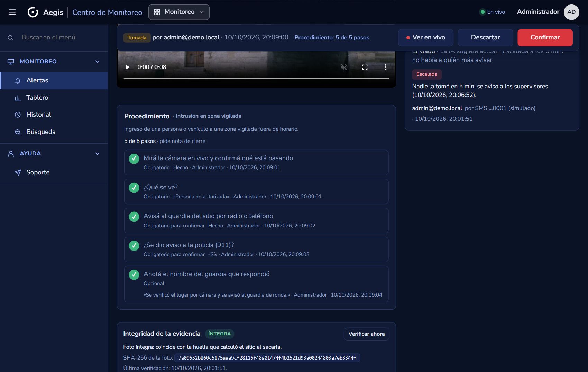Collapse the MONITOREO sidebar section
The height and width of the screenshot is (372, 588).
[54, 61]
